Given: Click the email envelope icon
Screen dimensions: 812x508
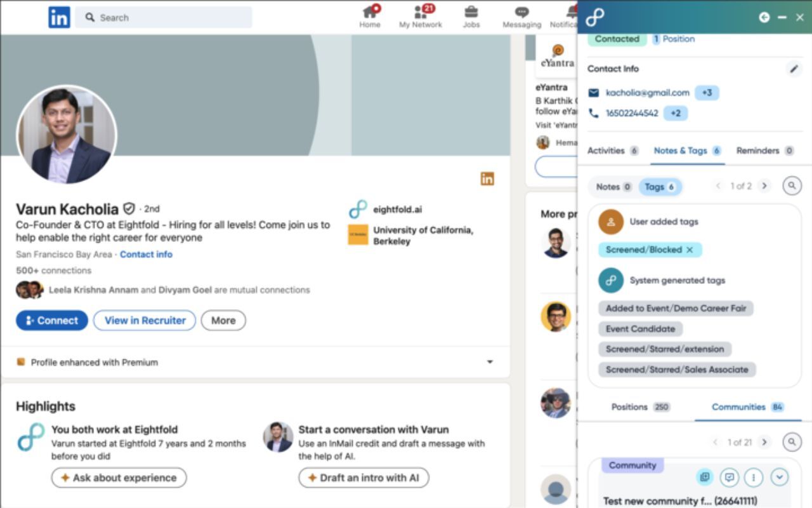Looking at the screenshot, I should [594, 93].
